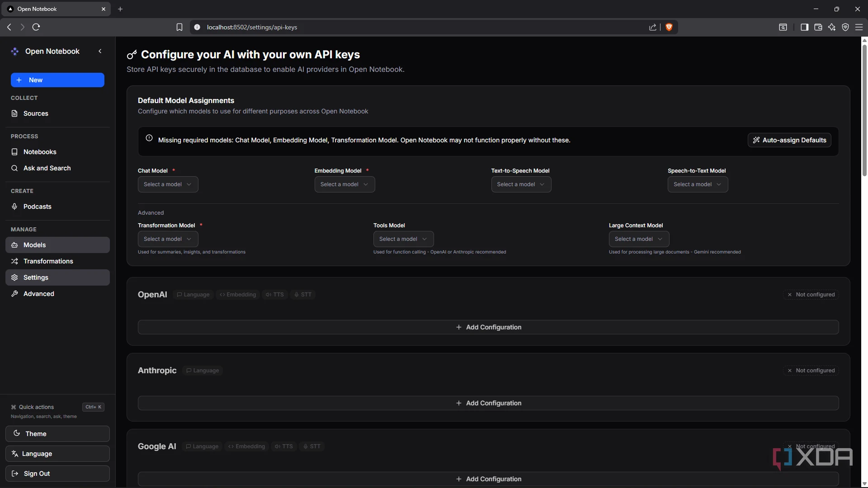Toggle browser sidebar panel icon
Viewport: 868px width, 488px height.
(x=804, y=27)
